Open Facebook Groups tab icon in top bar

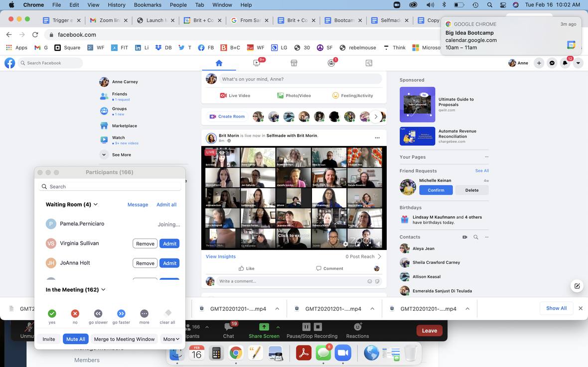pos(331,63)
